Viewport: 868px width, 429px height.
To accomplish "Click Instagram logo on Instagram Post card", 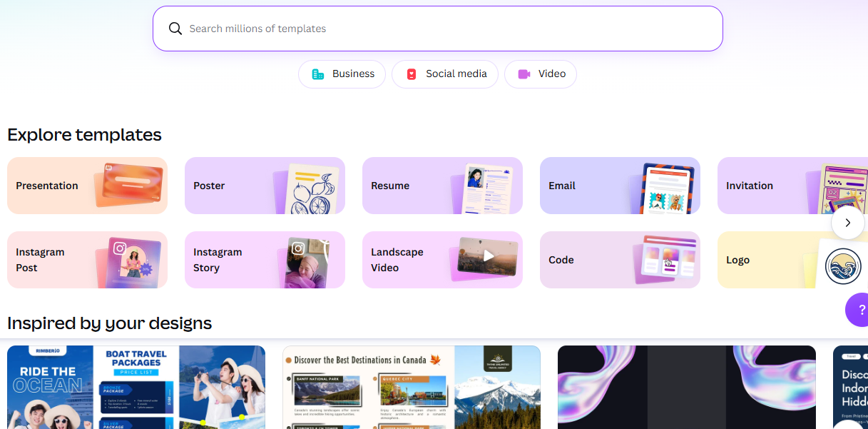I will point(120,248).
